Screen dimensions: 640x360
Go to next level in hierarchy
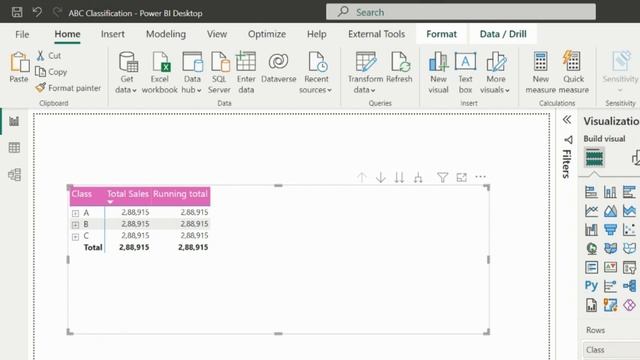point(399,178)
